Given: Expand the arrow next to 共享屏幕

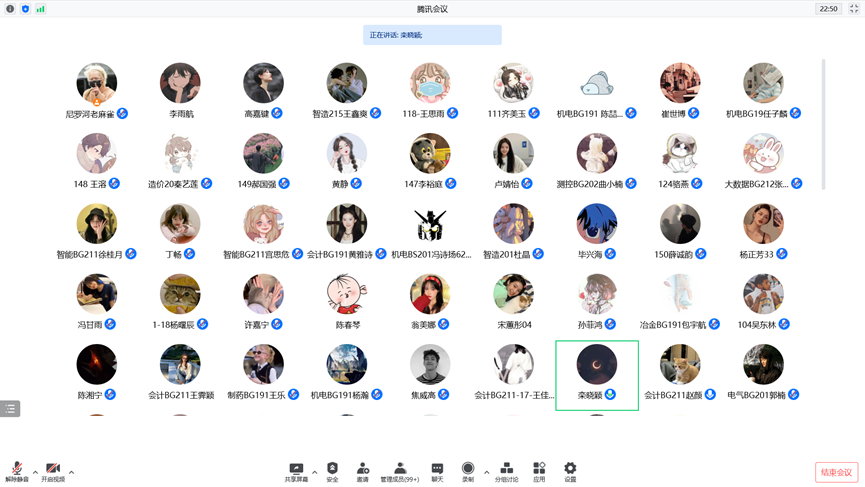Looking at the screenshot, I should (314, 472).
